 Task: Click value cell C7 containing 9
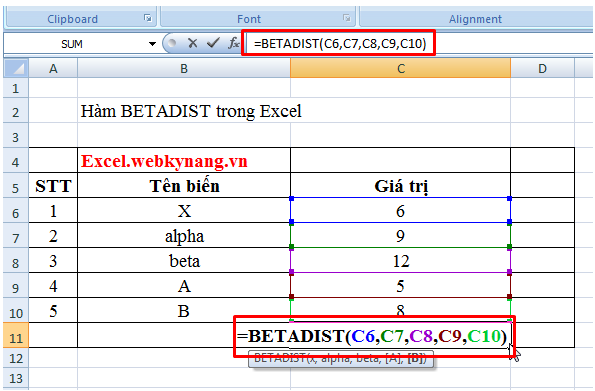coord(400,236)
